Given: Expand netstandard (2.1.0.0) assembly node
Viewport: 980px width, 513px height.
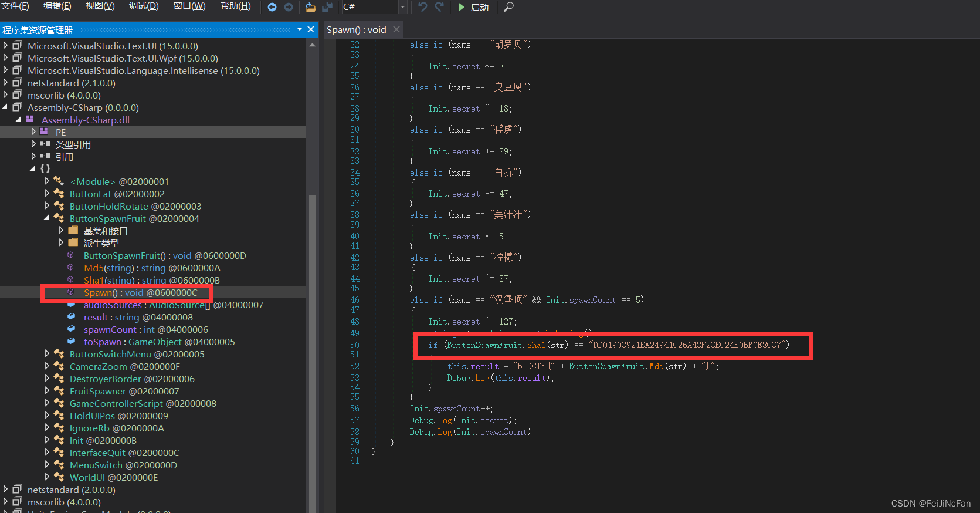Looking at the screenshot, I should tap(6, 82).
